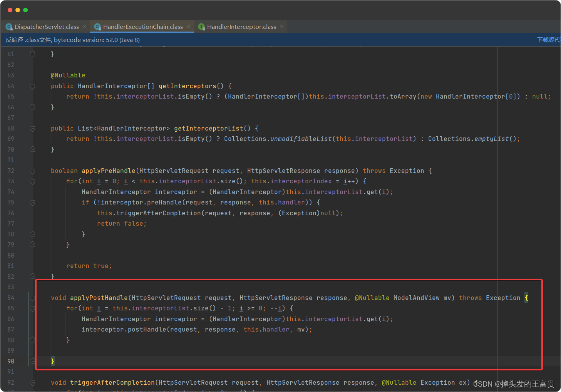
Task: Click the getInterceptors method name
Action: pos(188,86)
